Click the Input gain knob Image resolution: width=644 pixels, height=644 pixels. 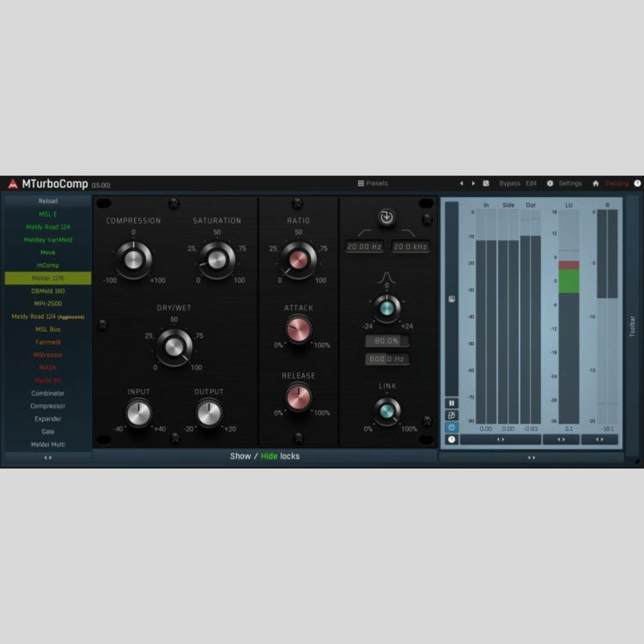[x=138, y=414]
